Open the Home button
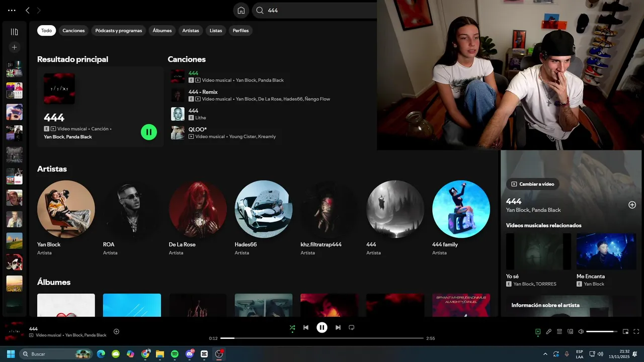 241,10
